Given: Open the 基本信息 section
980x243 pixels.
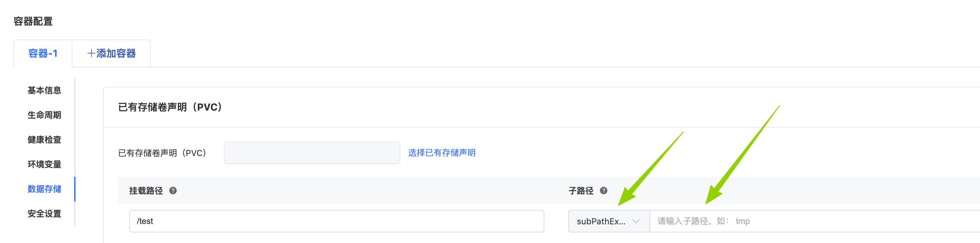Looking at the screenshot, I should coord(44,91).
